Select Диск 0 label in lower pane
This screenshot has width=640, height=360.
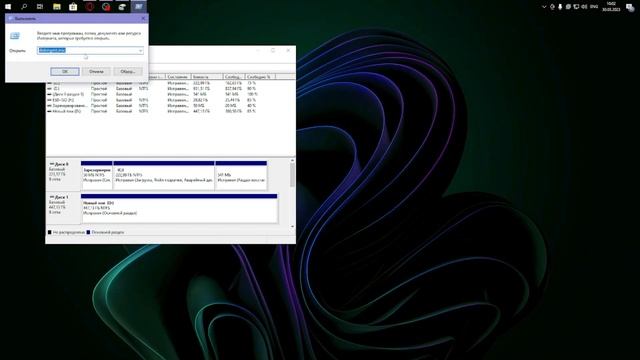pyautogui.click(x=63, y=175)
